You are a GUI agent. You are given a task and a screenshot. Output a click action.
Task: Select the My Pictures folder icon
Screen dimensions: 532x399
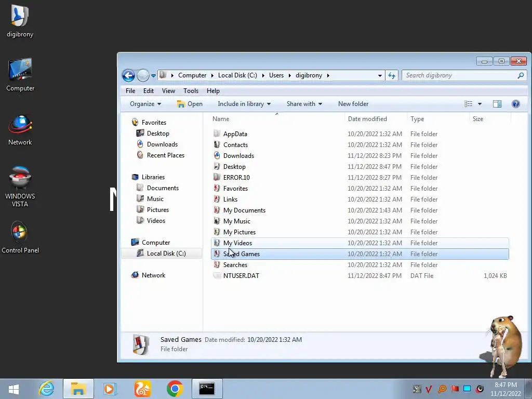coord(217,232)
